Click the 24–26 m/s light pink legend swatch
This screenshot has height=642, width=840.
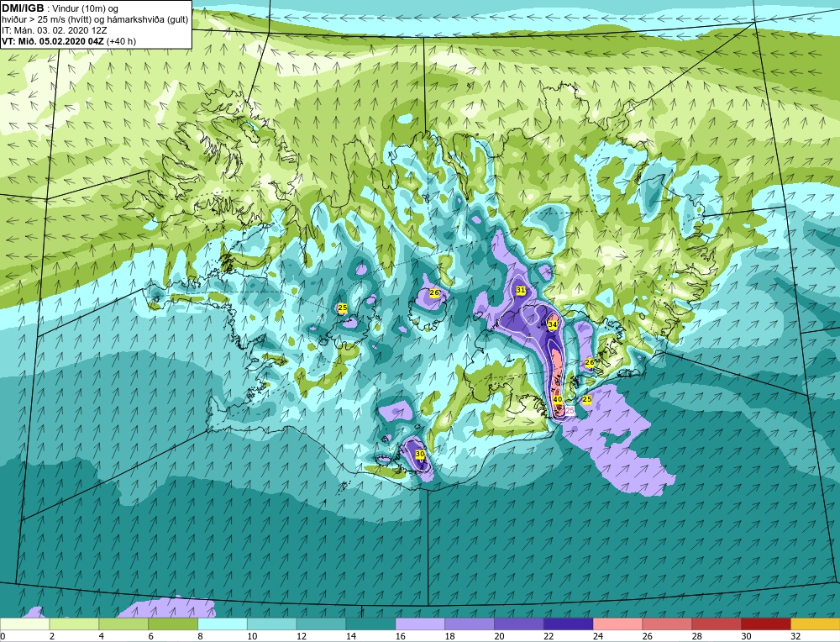point(617,624)
